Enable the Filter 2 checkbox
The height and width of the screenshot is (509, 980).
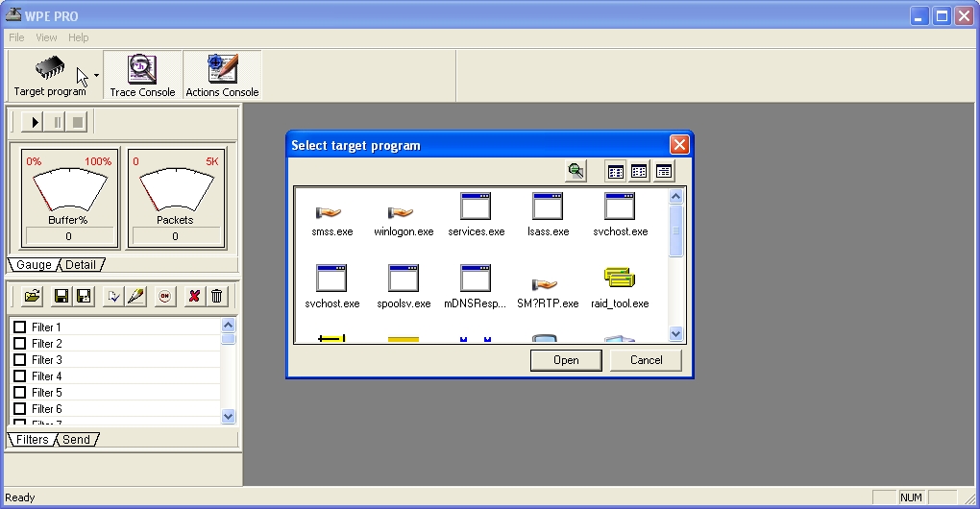(x=20, y=344)
